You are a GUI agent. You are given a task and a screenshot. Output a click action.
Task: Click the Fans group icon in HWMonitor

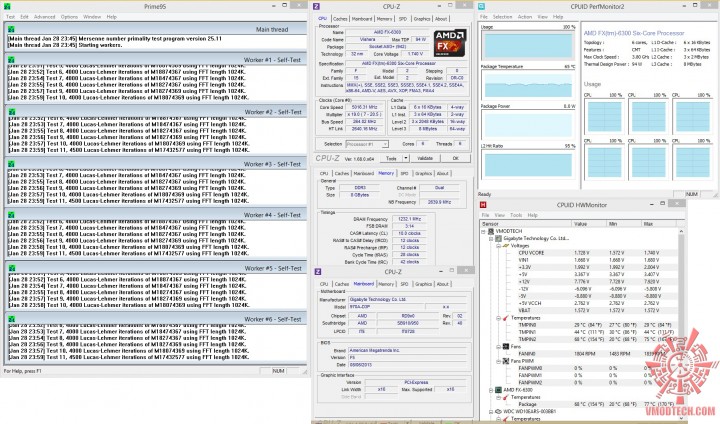tap(506, 346)
